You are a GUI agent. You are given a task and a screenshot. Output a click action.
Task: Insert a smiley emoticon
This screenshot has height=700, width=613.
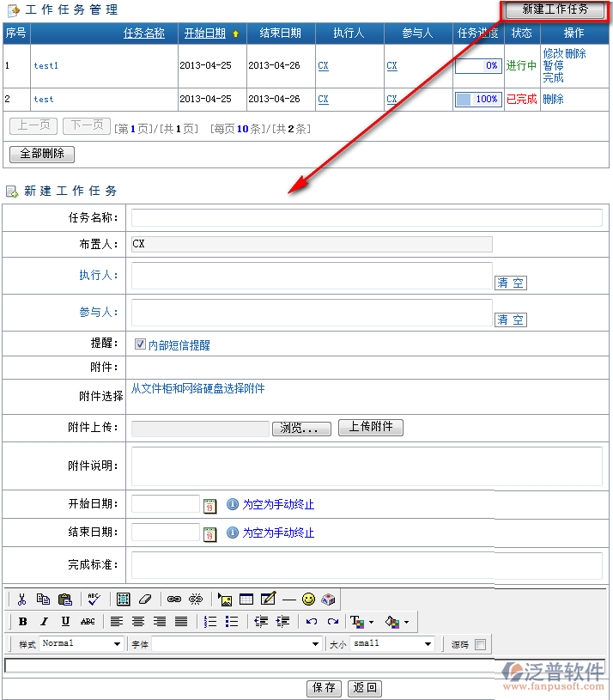point(308,600)
